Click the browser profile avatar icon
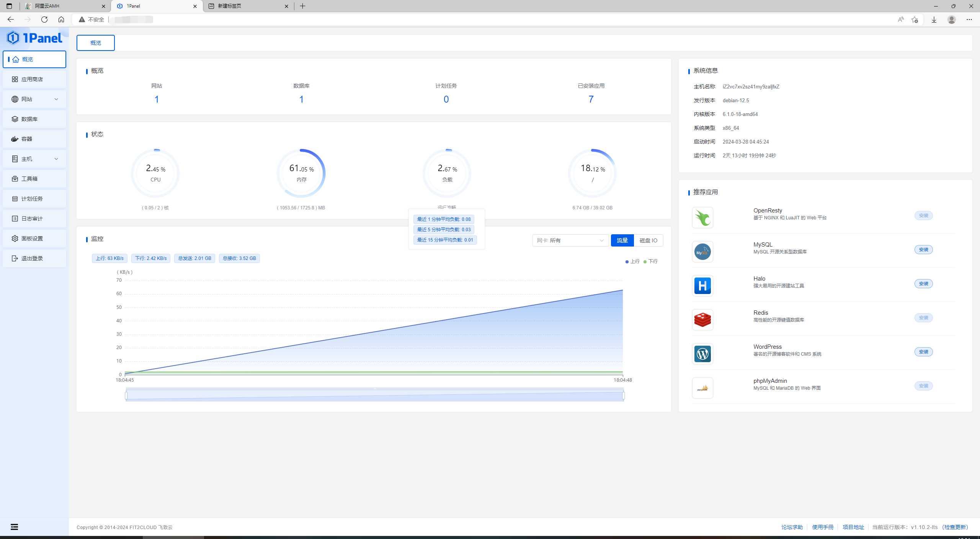The width and height of the screenshot is (980, 539). (952, 20)
